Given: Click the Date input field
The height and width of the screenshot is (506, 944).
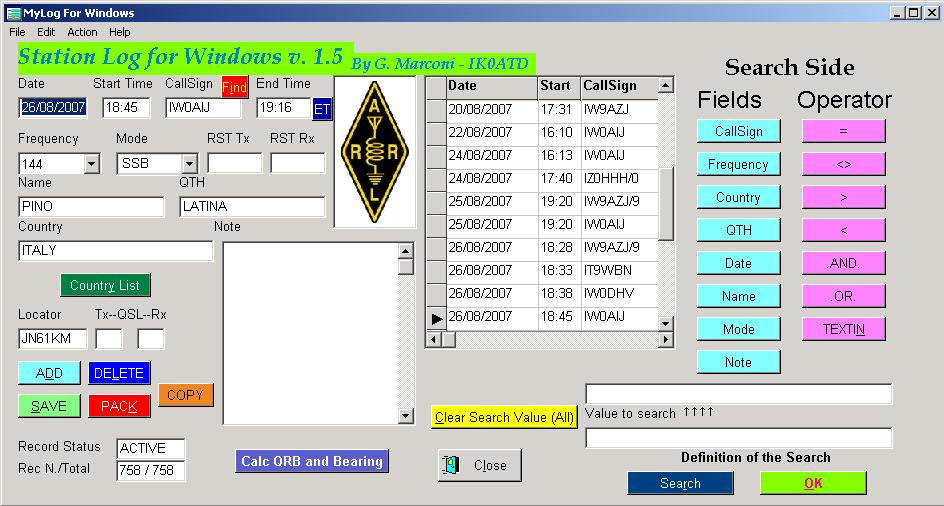Looking at the screenshot, I should [53, 108].
